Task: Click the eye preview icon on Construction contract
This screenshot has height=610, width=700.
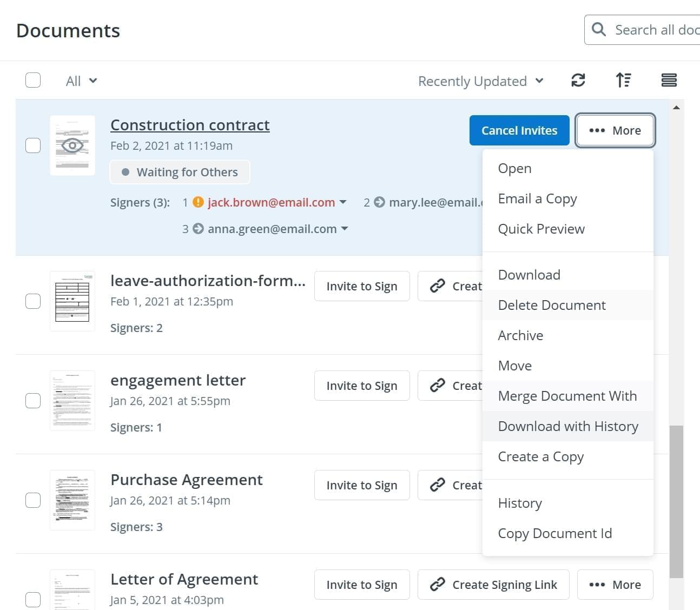Action: point(72,145)
